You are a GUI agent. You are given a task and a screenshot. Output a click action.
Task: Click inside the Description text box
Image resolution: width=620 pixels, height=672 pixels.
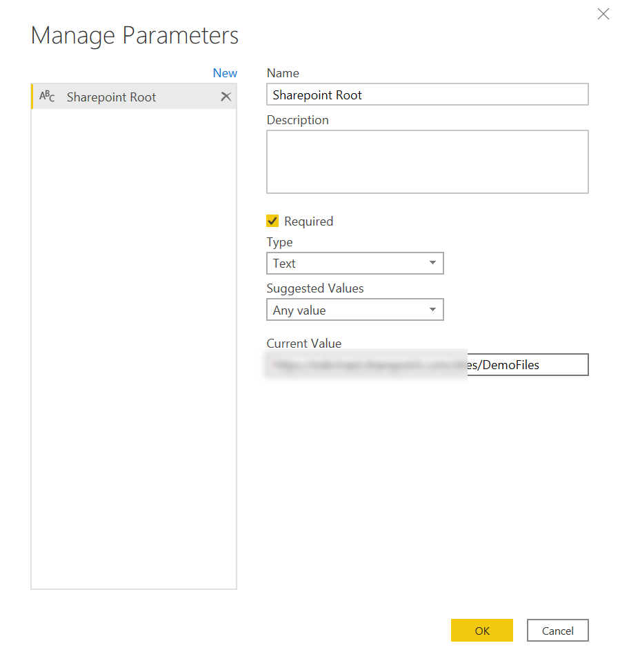(427, 161)
